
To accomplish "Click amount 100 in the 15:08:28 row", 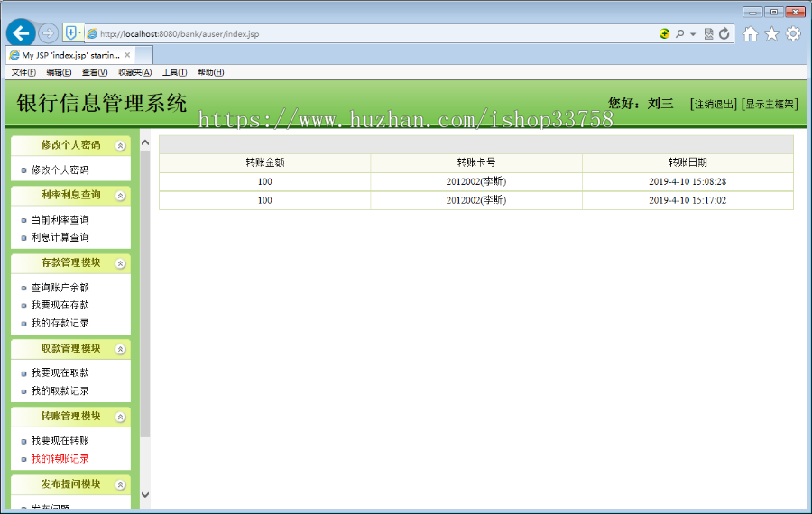I will 265,181.
